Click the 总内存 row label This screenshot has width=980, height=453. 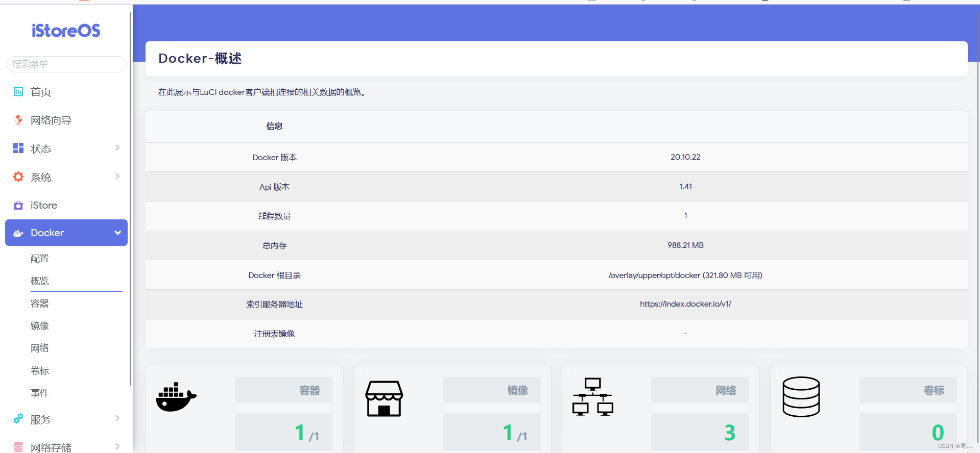coord(274,246)
